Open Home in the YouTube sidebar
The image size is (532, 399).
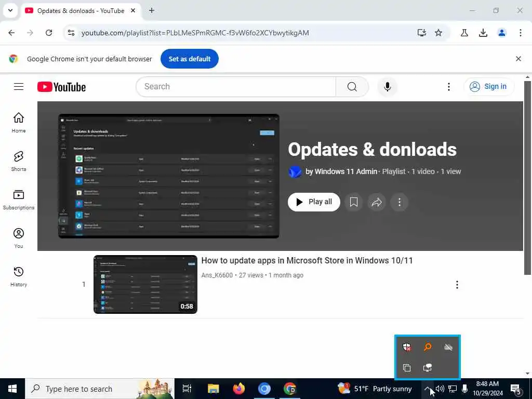(19, 123)
